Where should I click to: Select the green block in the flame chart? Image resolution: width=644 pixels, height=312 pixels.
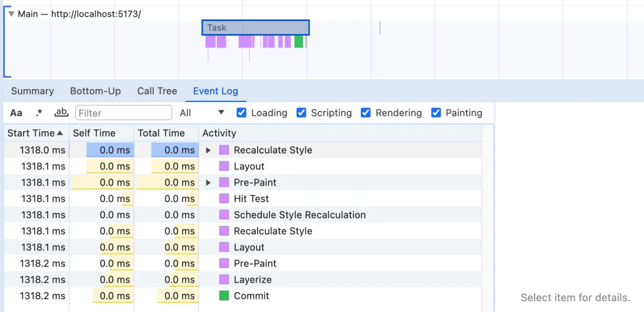299,42
